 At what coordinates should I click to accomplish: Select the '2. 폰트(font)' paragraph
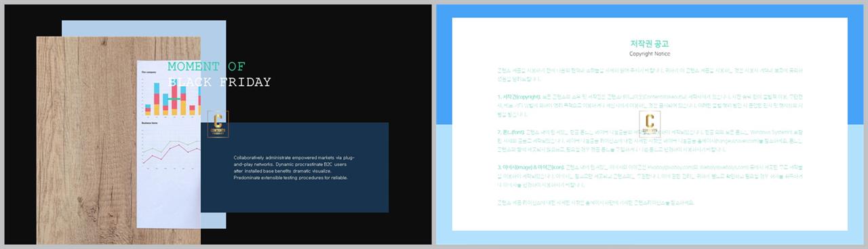click(x=650, y=141)
